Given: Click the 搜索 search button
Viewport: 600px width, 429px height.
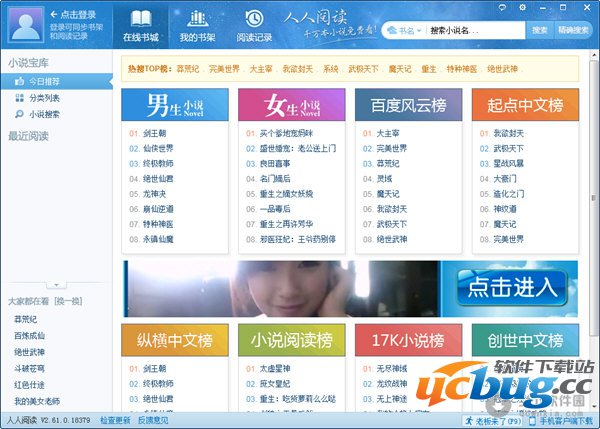Looking at the screenshot, I should (x=539, y=30).
